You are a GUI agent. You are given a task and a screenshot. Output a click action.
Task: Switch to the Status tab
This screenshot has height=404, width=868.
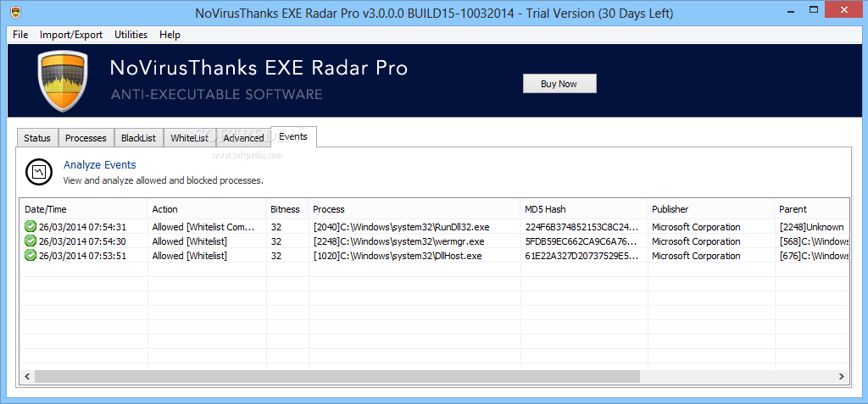tap(37, 138)
